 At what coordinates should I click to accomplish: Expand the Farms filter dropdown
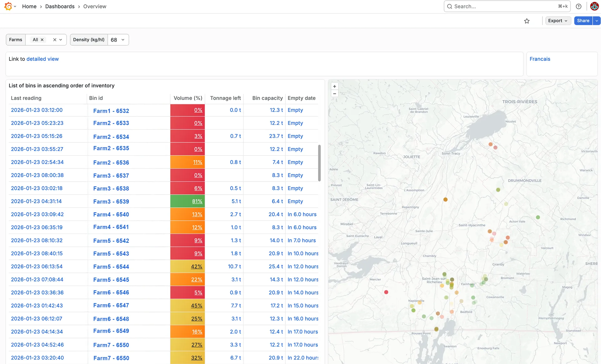(61, 40)
